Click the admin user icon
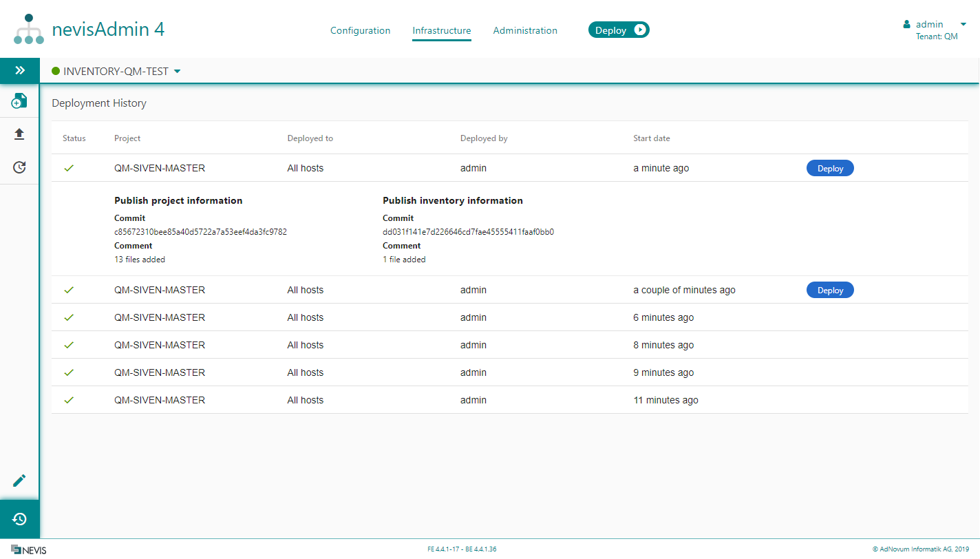Image resolution: width=980 pixels, height=559 pixels. pos(907,25)
